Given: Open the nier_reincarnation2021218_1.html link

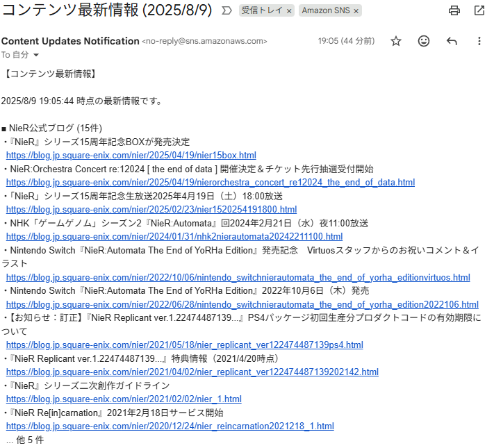Looking at the screenshot, I should (170, 426).
